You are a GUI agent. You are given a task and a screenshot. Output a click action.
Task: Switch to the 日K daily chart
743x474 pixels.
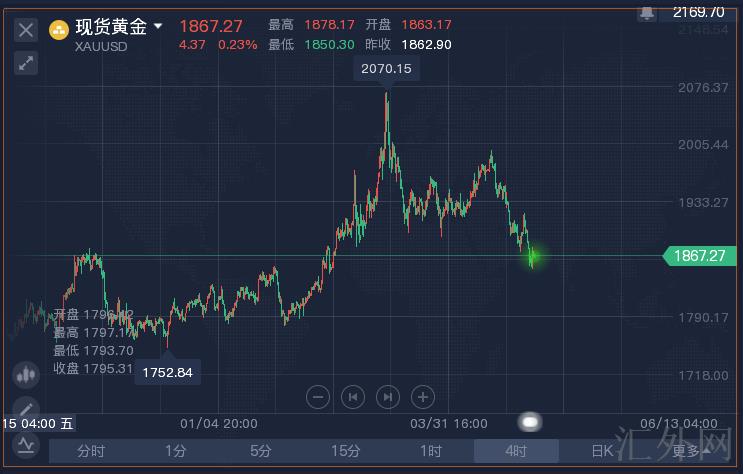pos(601,451)
